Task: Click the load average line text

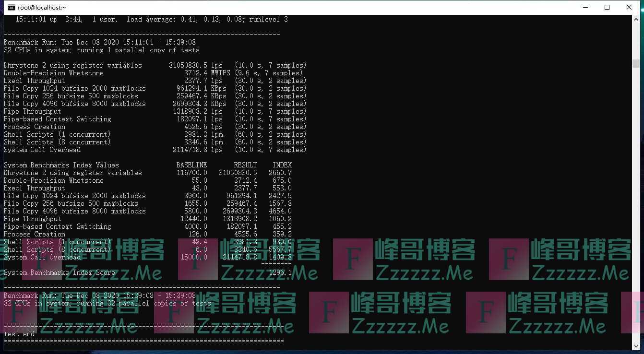Action: (x=152, y=20)
